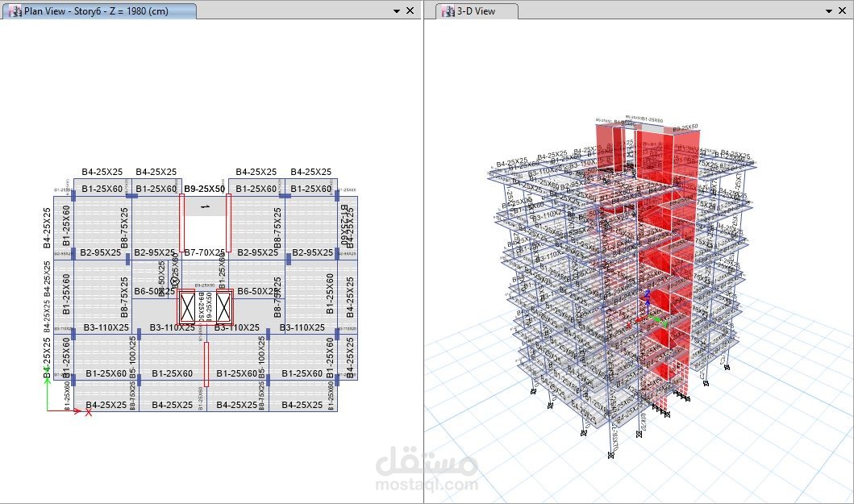Screen dimensions: 854x504
Task: Select the slab opening labeled 1 in plan
Action: [x=206, y=206]
